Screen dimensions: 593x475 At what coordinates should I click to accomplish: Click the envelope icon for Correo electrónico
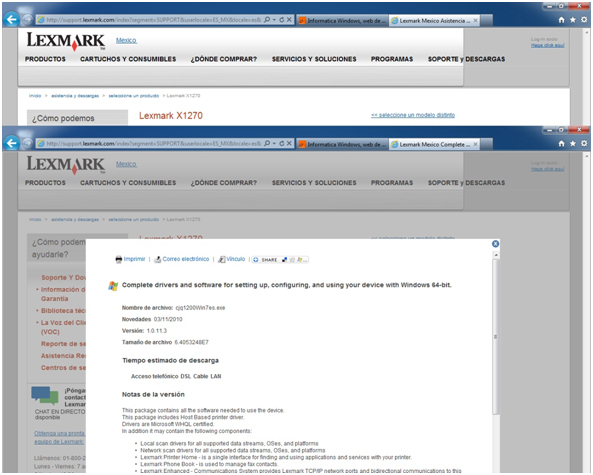point(158,259)
